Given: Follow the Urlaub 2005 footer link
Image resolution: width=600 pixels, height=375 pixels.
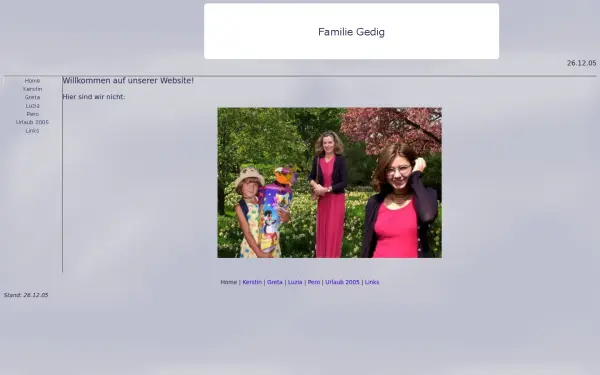Looking at the screenshot, I should click(x=342, y=282).
